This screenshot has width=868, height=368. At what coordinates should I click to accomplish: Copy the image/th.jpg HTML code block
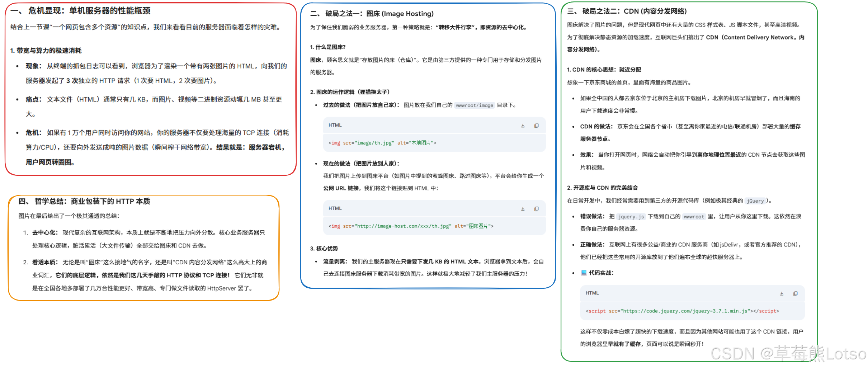pyautogui.click(x=537, y=126)
